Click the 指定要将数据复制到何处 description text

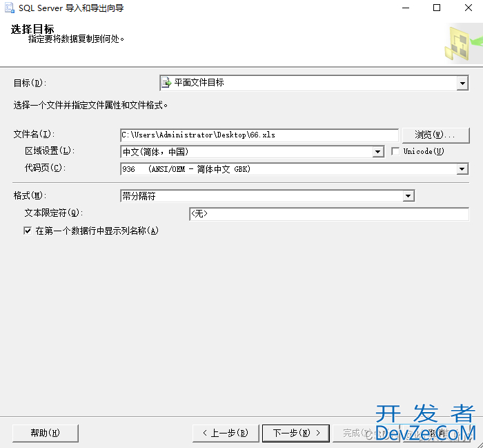point(76,39)
